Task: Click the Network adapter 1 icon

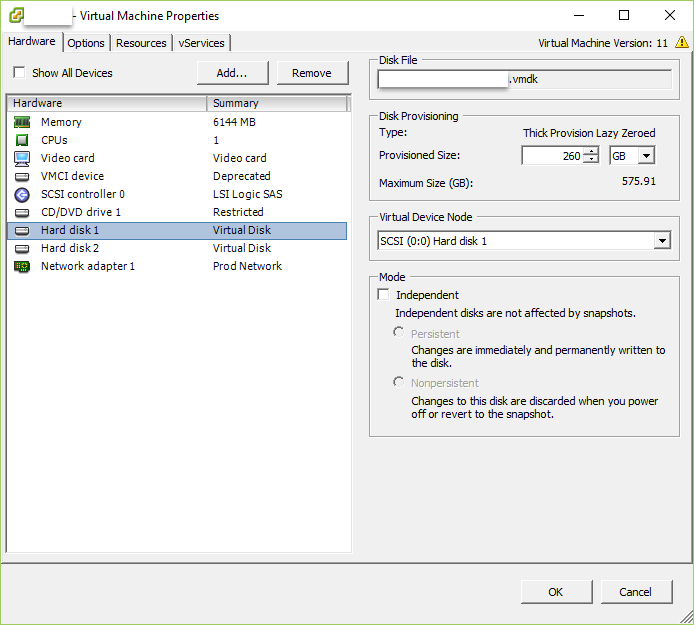Action: pos(22,266)
